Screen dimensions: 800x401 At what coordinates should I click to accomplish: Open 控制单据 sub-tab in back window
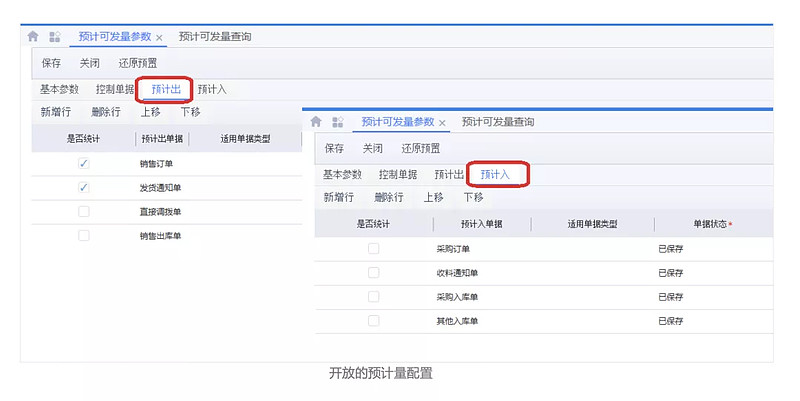point(115,89)
